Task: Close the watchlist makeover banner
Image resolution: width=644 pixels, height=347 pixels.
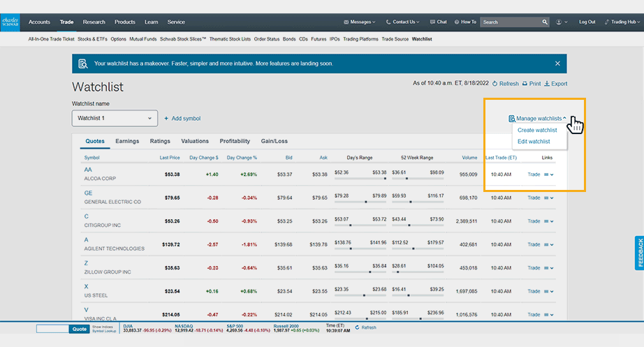Action: tap(557, 64)
